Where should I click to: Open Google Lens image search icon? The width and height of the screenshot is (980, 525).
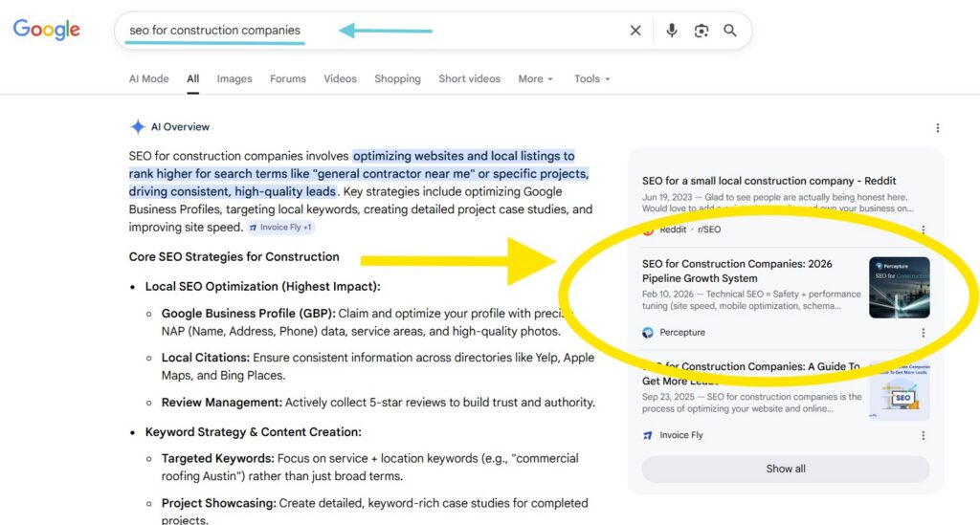point(702,31)
